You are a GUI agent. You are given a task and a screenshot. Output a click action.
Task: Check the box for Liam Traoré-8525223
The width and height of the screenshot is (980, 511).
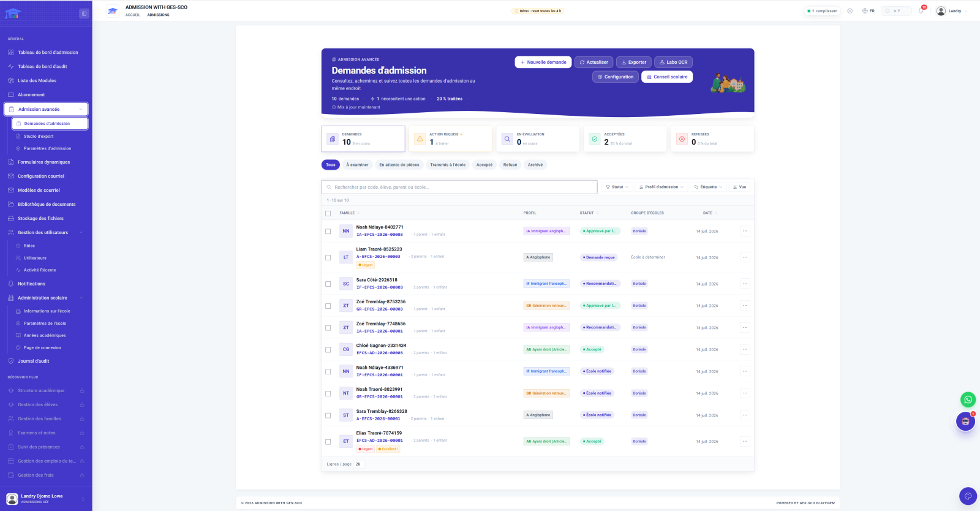click(x=328, y=258)
